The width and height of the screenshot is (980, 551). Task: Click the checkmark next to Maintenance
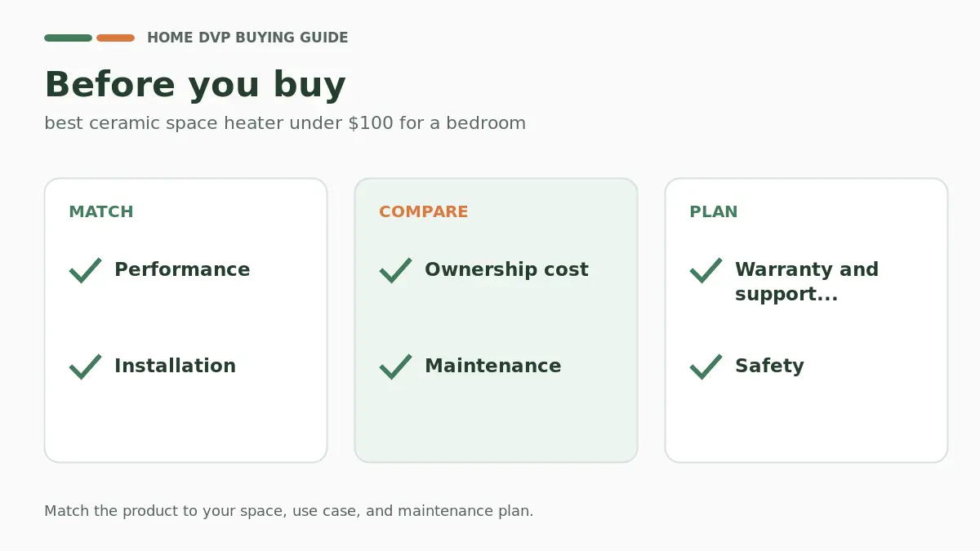click(x=395, y=367)
